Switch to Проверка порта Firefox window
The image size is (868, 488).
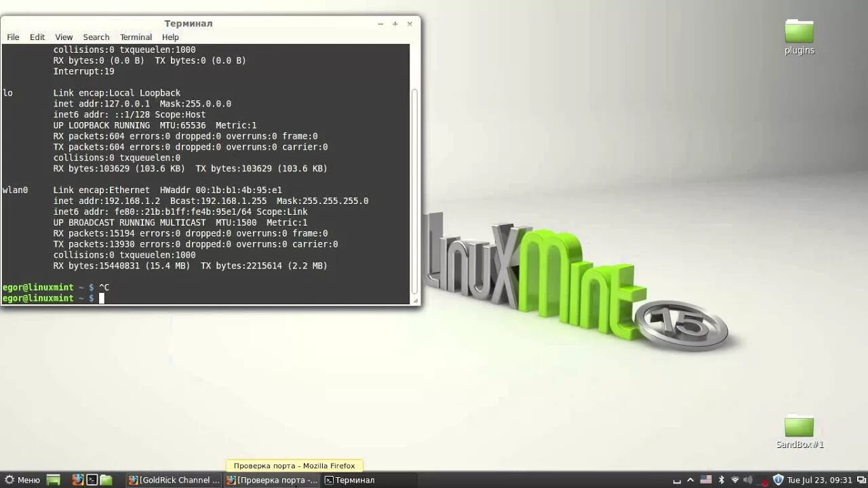pyautogui.click(x=272, y=480)
